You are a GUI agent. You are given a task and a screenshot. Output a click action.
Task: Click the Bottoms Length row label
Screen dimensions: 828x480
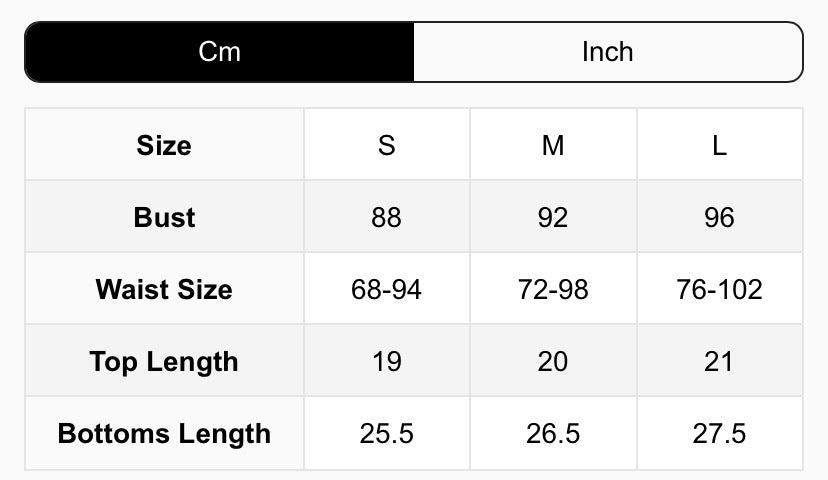pos(164,433)
